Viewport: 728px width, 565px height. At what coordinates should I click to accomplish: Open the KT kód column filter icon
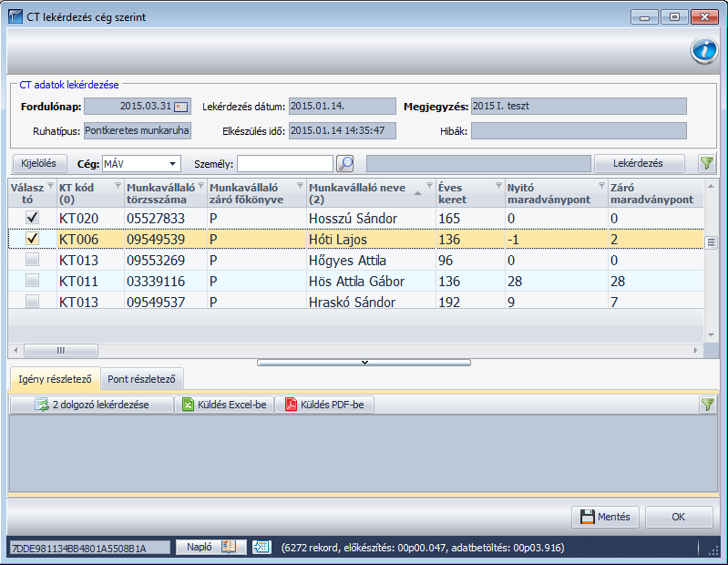pyautogui.click(x=118, y=186)
